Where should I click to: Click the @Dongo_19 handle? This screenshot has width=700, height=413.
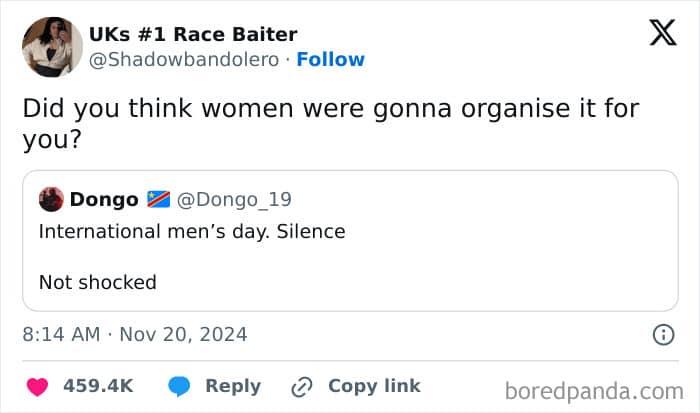[233, 200]
